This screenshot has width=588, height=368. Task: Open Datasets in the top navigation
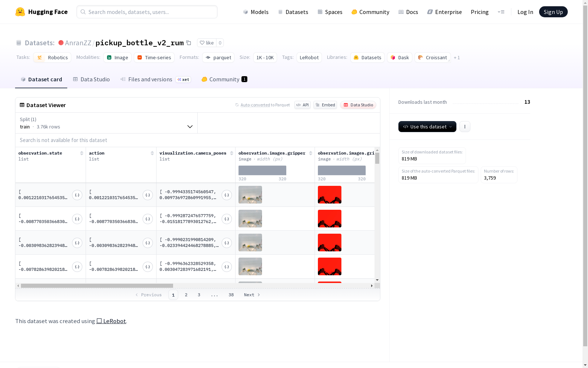point(293,12)
